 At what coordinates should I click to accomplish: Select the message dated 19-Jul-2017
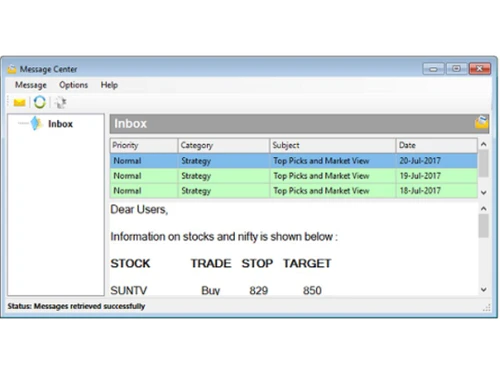coord(294,176)
